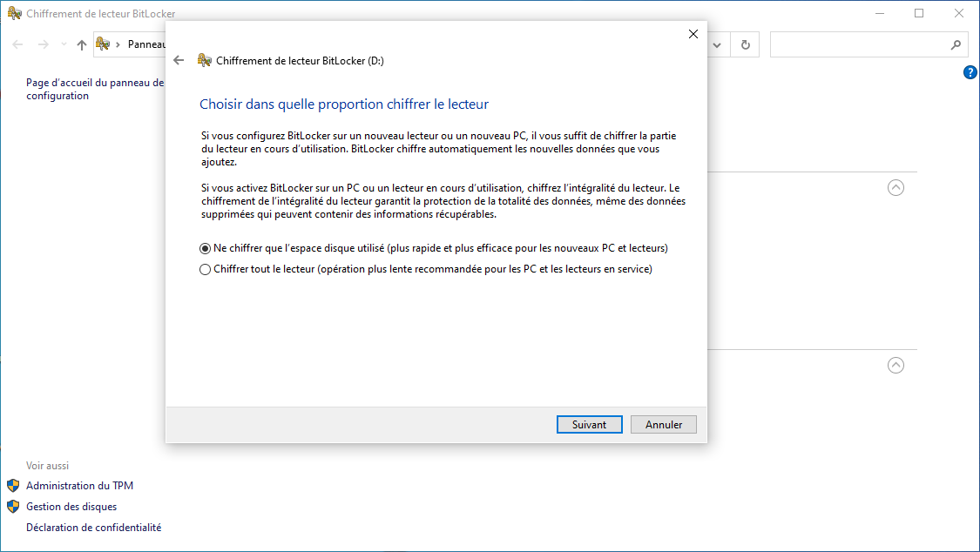Open the 'Déclaration de confidentialité' link

93,528
